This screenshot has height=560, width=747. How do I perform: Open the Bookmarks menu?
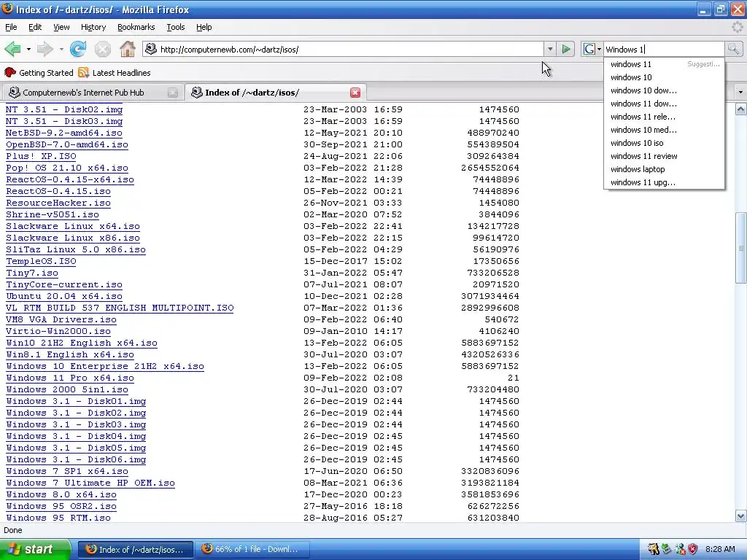tap(136, 27)
